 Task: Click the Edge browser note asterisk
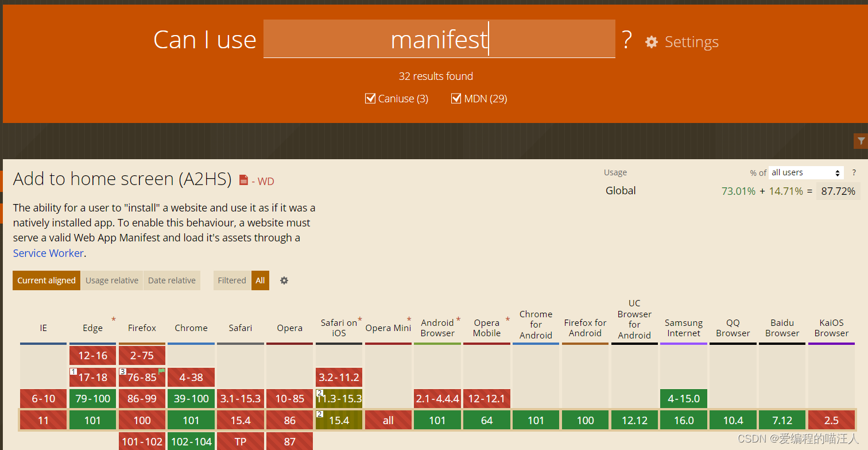pos(114,320)
